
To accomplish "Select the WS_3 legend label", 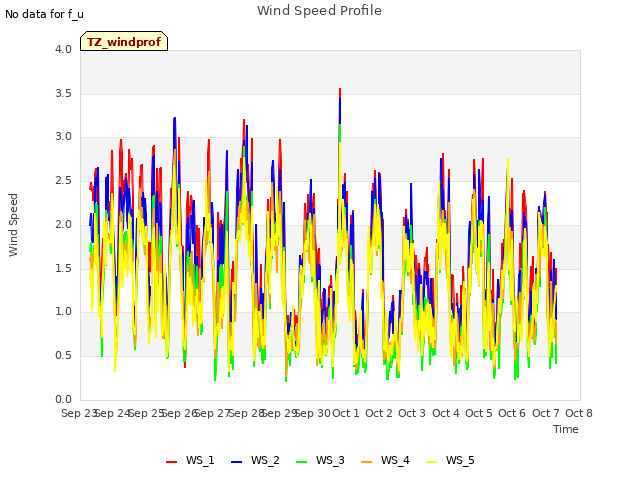I will pyautogui.click(x=330, y=460).
